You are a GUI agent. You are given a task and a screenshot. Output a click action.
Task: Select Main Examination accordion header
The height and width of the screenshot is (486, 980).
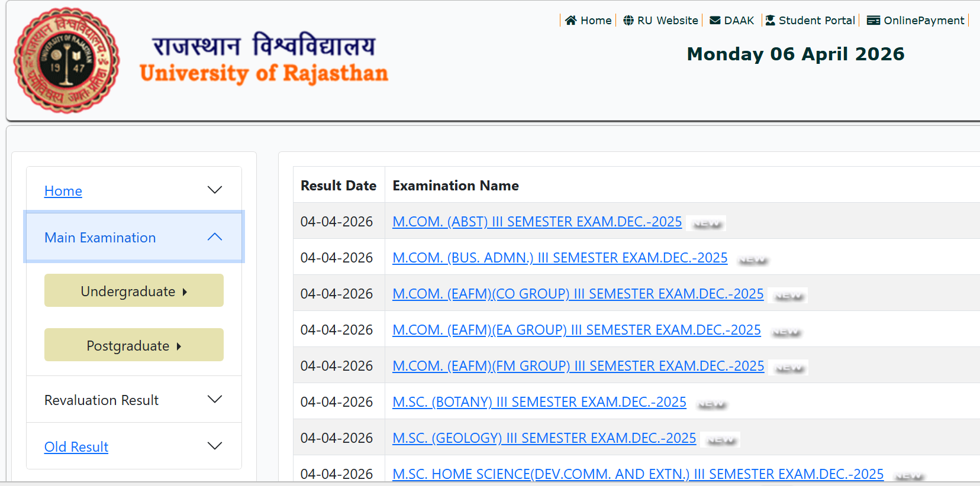coord(134,237)
